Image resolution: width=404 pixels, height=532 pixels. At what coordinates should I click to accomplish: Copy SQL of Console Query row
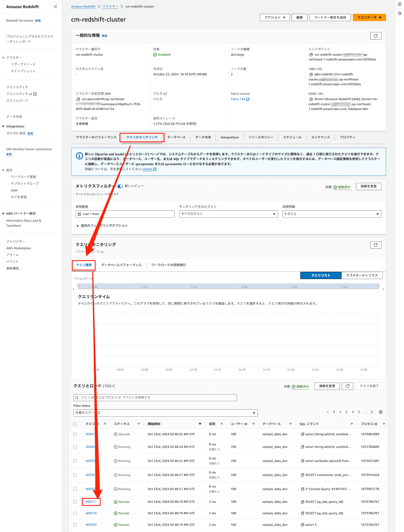[302, 489]
